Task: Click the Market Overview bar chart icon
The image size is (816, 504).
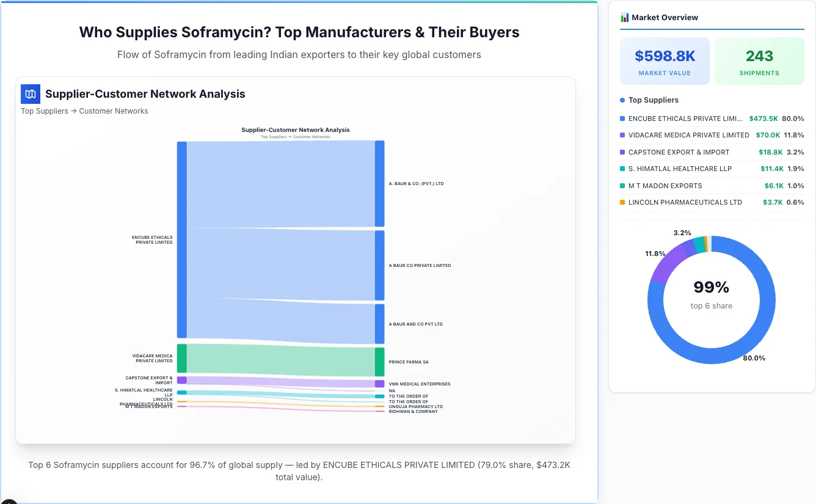Action: click(x=624, y=17)
